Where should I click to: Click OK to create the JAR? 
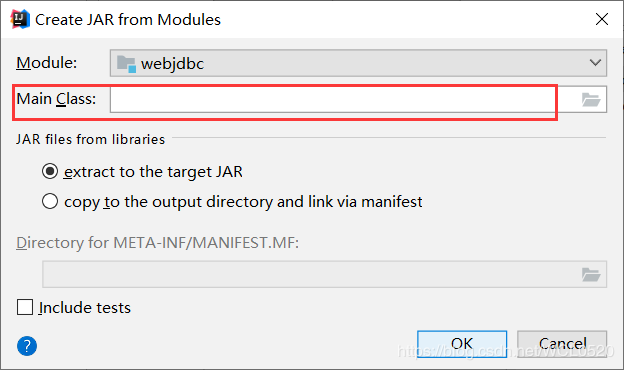click(462, 344)
